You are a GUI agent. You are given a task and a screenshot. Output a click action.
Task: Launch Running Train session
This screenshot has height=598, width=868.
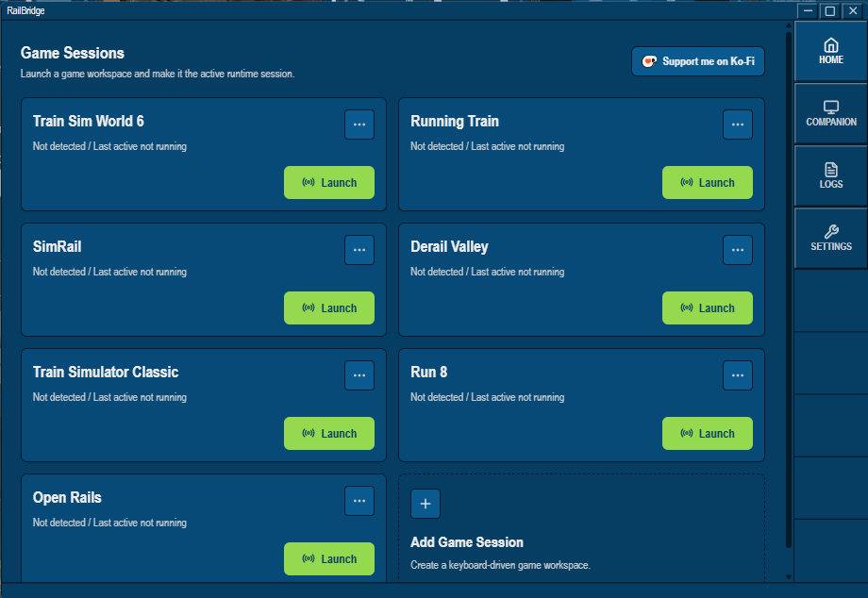point(708,183)
